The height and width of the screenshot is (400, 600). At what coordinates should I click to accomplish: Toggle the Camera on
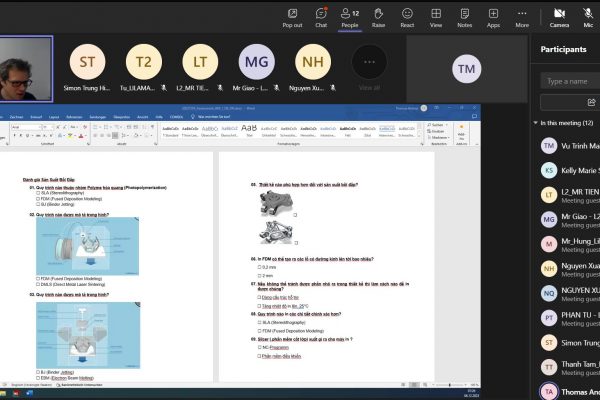click(x=559, y=16)
